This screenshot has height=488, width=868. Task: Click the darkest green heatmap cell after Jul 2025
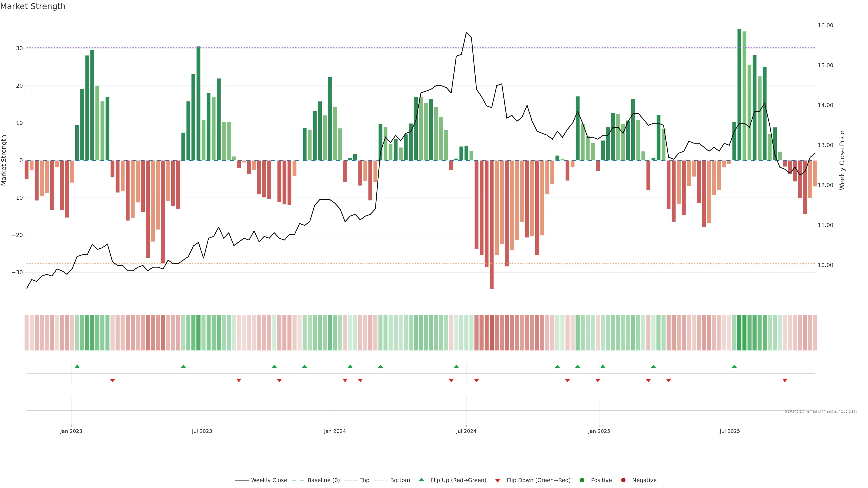[739, 333]
